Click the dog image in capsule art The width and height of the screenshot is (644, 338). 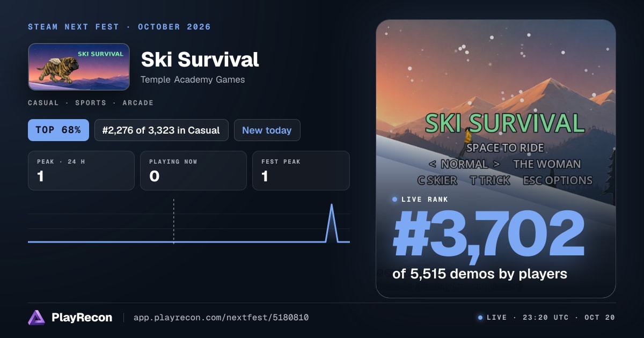click(x=57, y=69)
